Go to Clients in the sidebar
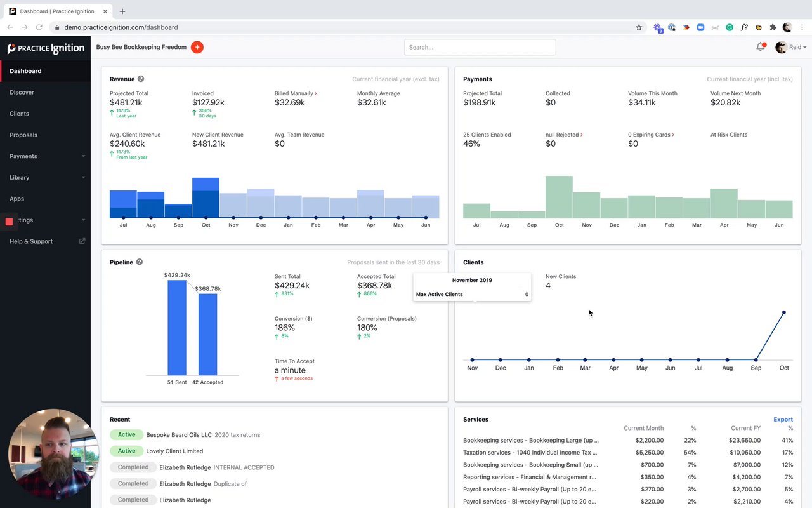The width and height of the screenshot is (812, 508). pyautogui.click(x=20, y=114)
